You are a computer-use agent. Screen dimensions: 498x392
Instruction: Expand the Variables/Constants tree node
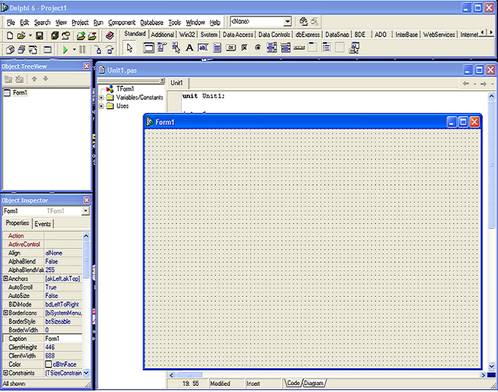pos(101,98)
